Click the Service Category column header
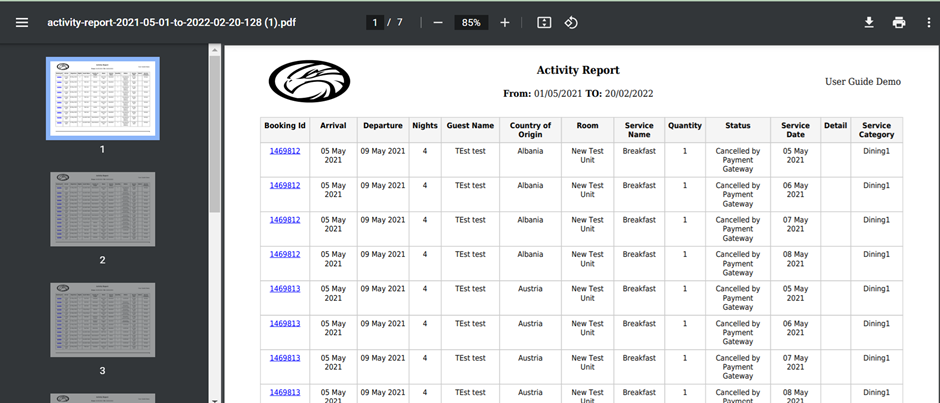The height and width of the screenshot is (403, 940). pyautogui.click(x=877, y=130)
